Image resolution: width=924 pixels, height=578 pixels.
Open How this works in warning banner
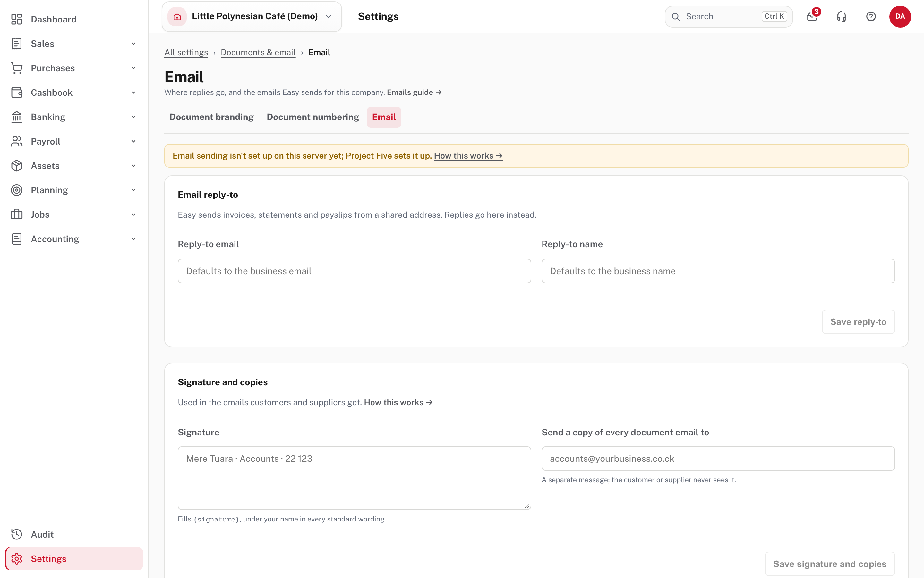coord(468,156)
